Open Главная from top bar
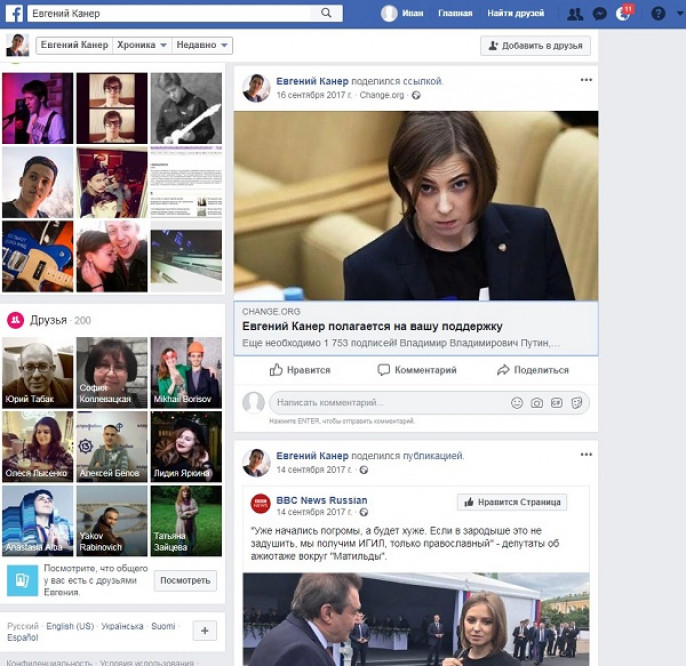The height and width of the screenshot is (666, 686). tap(455, 14)
